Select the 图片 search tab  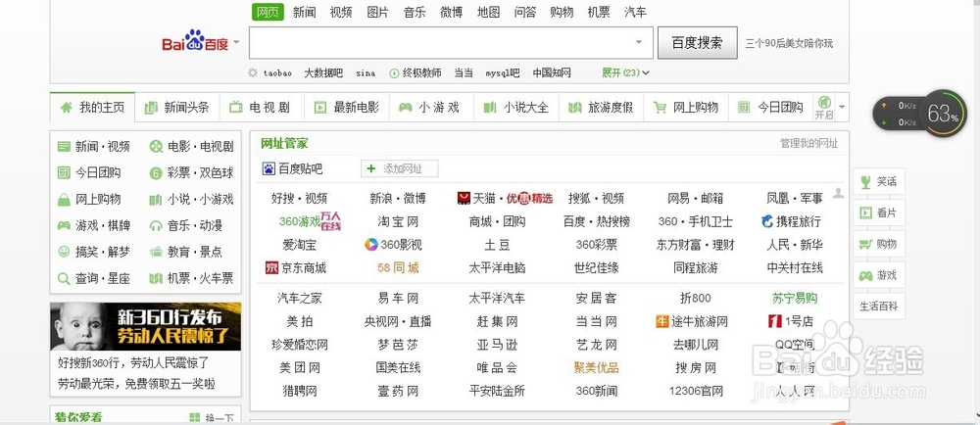(x=377, y=12)
